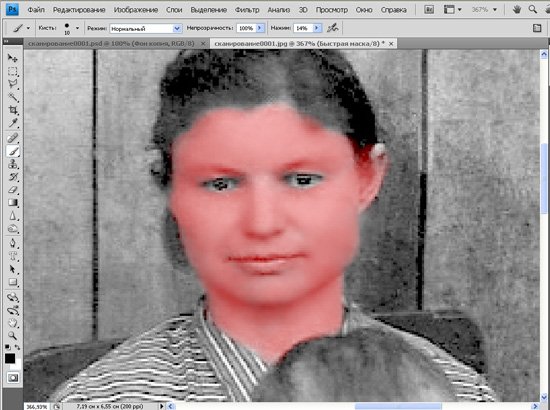
Task: Click the Hand icon in application bar
Action: 517,10
